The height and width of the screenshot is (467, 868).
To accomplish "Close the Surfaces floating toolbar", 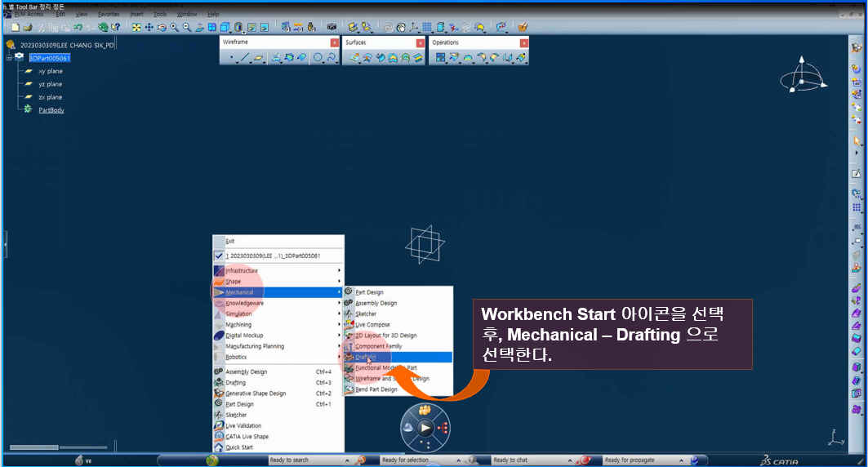I will click(421, 42).
